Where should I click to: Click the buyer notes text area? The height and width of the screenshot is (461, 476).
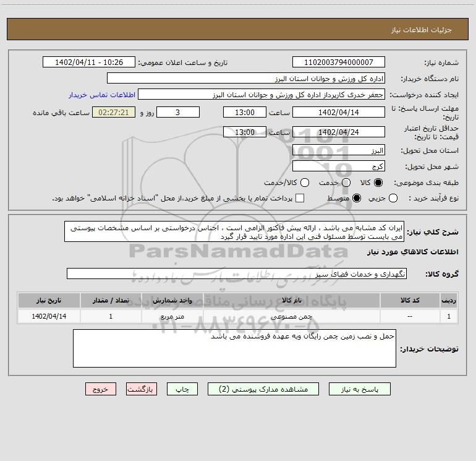(x=234, y=348)
